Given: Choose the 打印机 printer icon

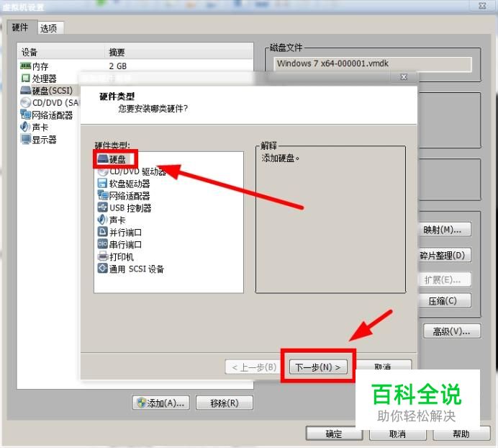Looking at the screenshot, I should tap(103, 256).
